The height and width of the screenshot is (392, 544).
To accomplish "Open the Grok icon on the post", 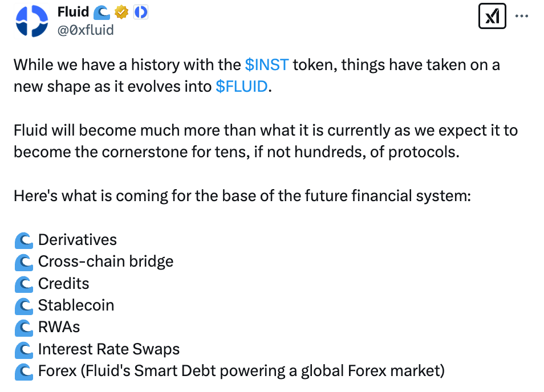I will point(492,17).
